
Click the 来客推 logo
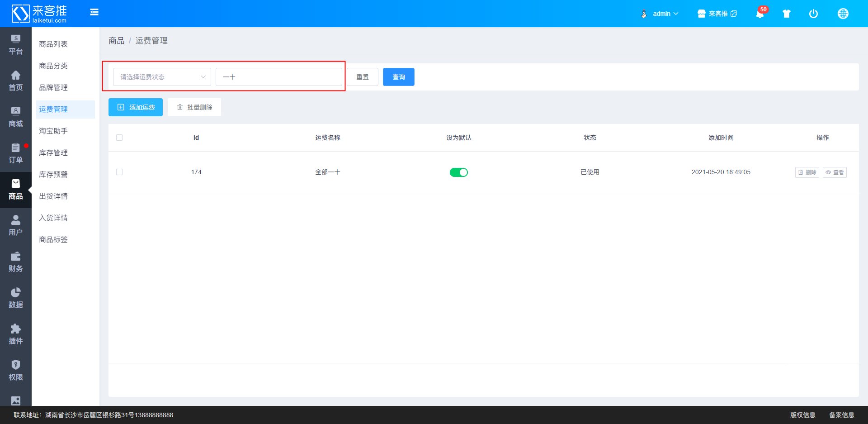coord(39,14)
